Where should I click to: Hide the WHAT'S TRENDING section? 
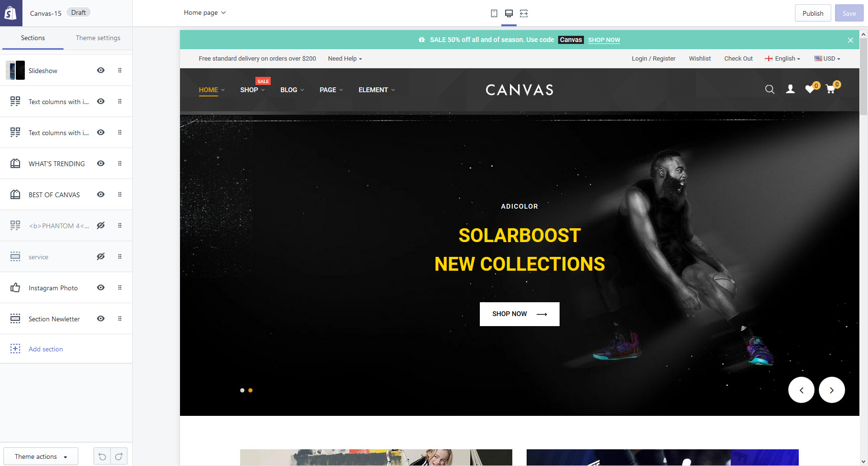pos(101,163)
